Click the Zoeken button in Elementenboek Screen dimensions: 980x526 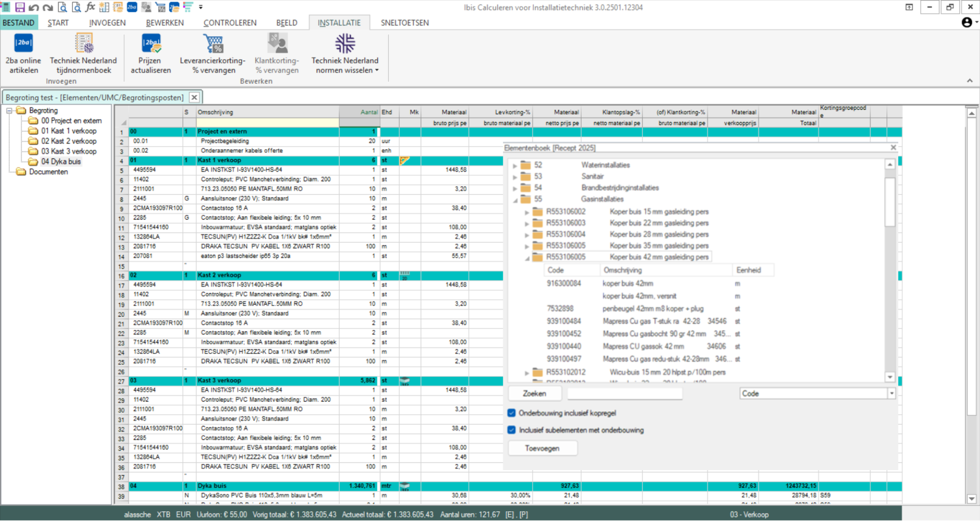pyautogui.click(x=535, y=393)
